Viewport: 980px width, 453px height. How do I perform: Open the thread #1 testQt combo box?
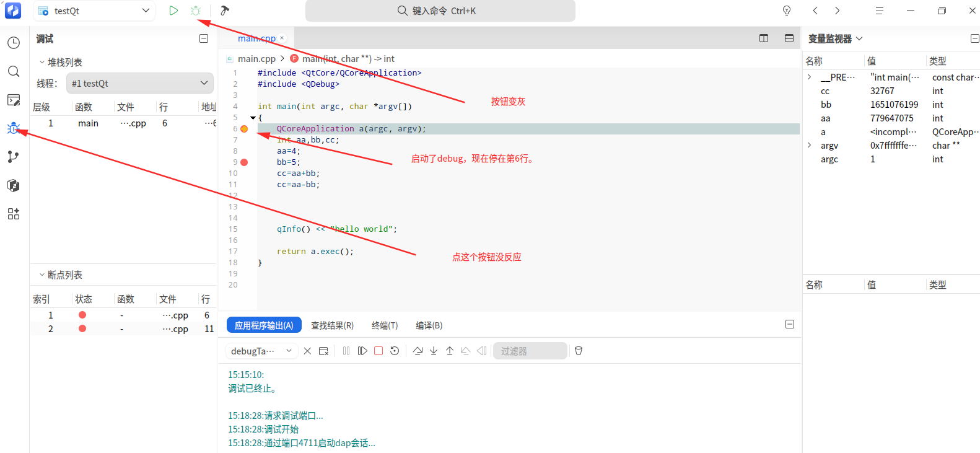click(x=140, y=83)
